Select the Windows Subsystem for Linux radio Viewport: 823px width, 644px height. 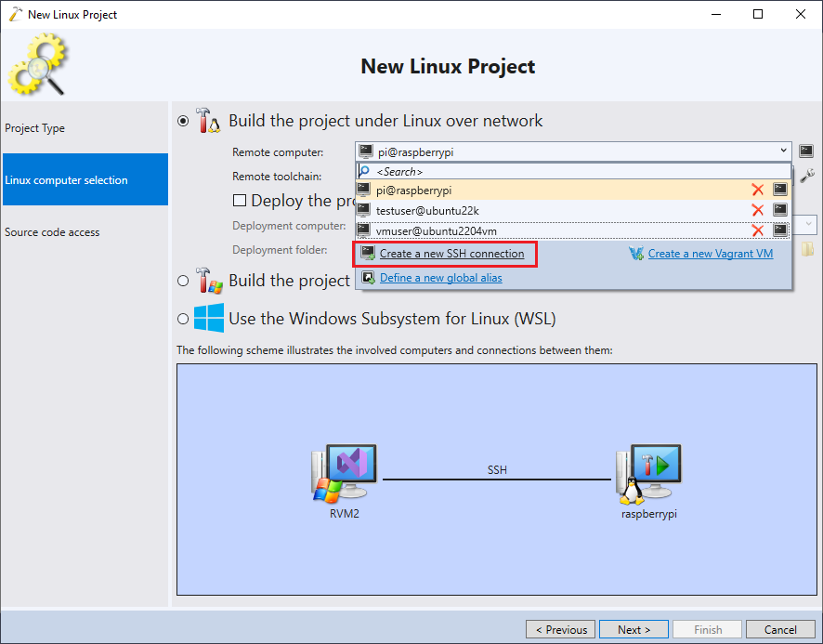click(183, 319)
